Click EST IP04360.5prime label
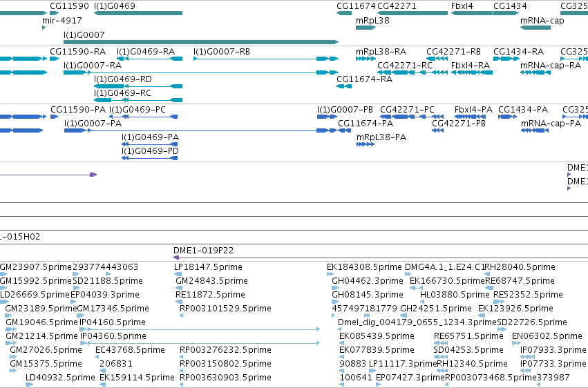The height and width of the screenshot is (388, 588). click(x=113, y=336)
